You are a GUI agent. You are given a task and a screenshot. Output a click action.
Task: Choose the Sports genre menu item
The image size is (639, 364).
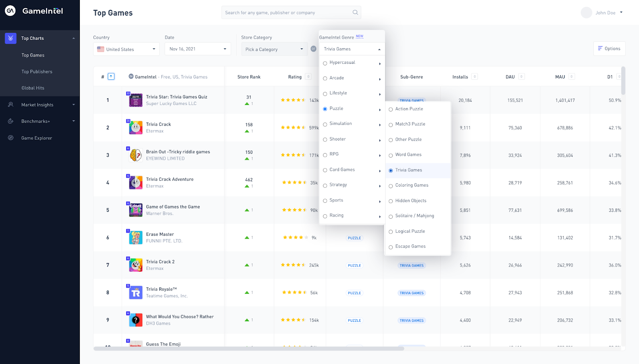click(352, 200)
